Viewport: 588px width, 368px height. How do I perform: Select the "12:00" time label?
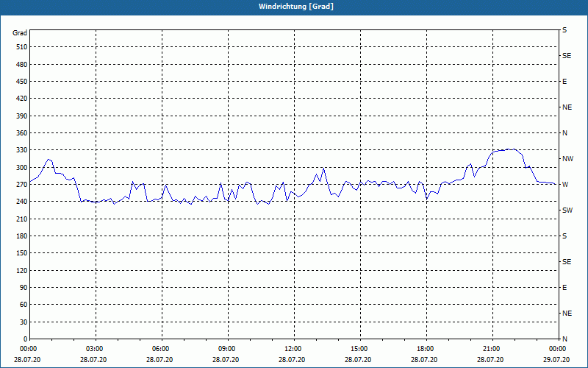pos(295,348)
